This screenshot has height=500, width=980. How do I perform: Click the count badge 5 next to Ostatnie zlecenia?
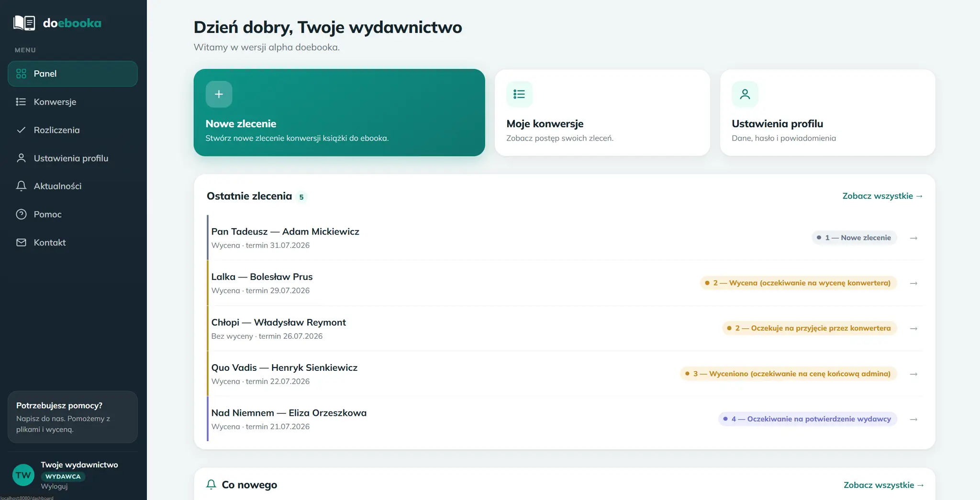tap(301, 197)
